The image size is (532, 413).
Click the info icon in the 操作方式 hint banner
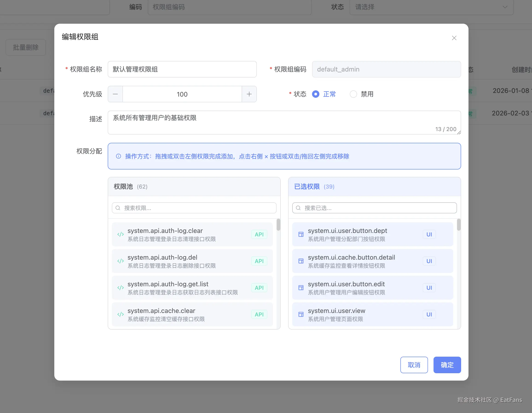[118, 157]
